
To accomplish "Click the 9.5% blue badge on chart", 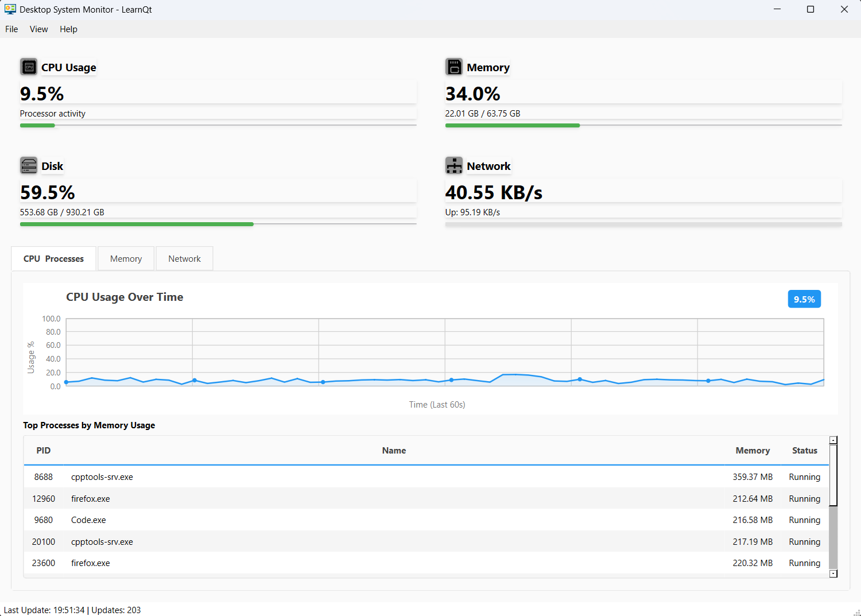I will click(804, 299).
